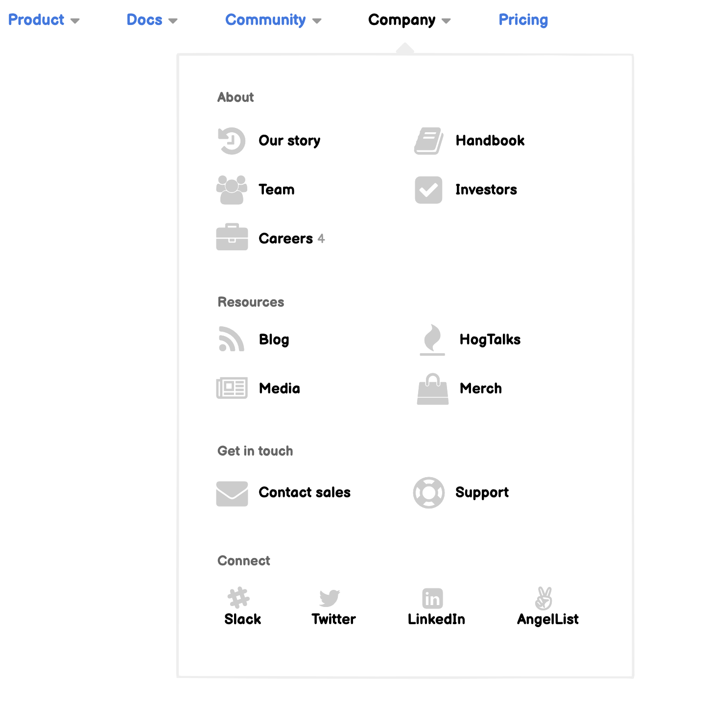Open Slack via its icon
The width and height of the screenshot is (708, 728).
tap(239, 598)
